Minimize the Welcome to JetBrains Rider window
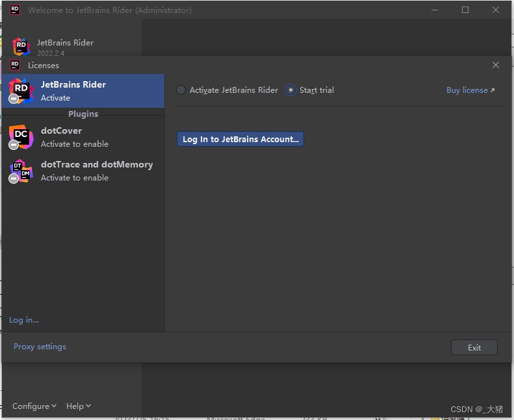This screenshot has width=514, height=420. 435,10
